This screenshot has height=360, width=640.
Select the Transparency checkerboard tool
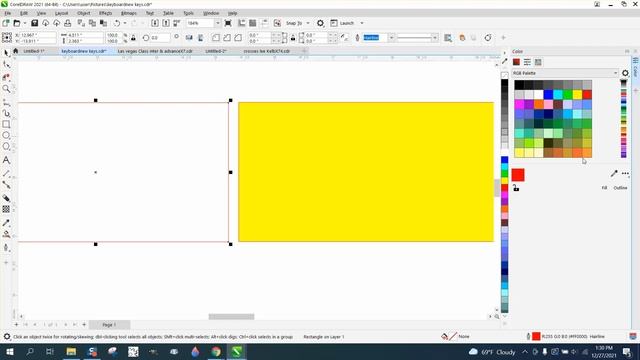pos(6,209)
